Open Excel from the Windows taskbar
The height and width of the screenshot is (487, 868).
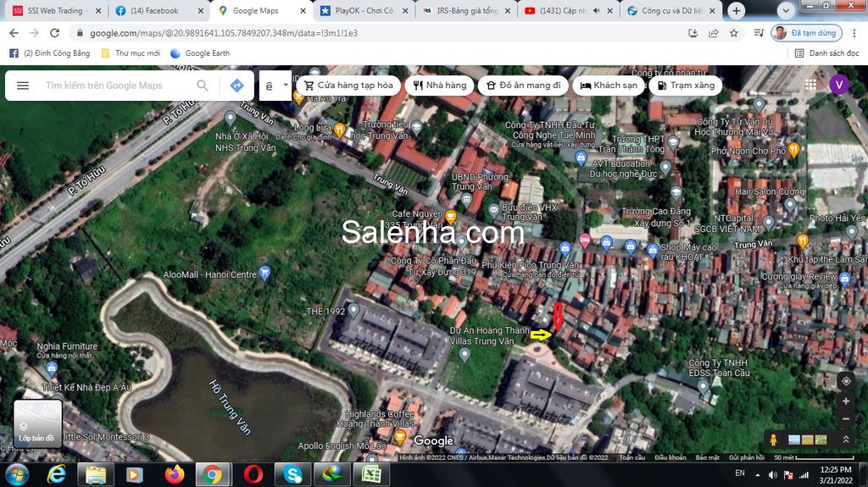pos(370,473)
